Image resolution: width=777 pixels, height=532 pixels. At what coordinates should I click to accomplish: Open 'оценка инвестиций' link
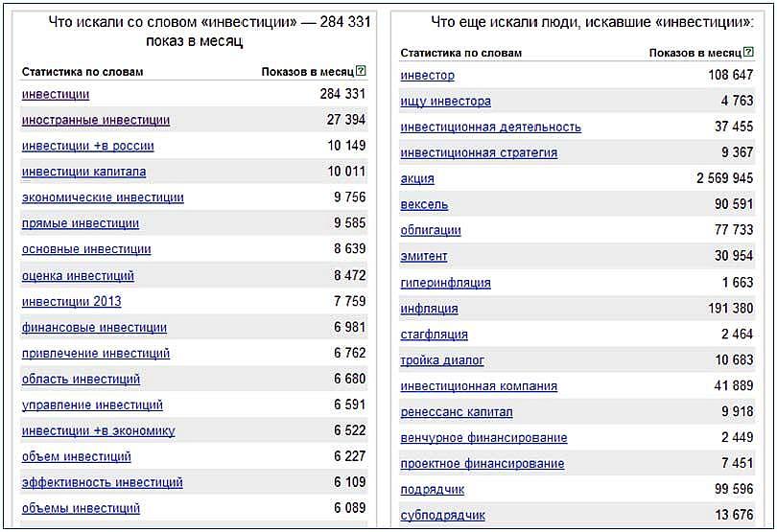[x=78, y=276]
